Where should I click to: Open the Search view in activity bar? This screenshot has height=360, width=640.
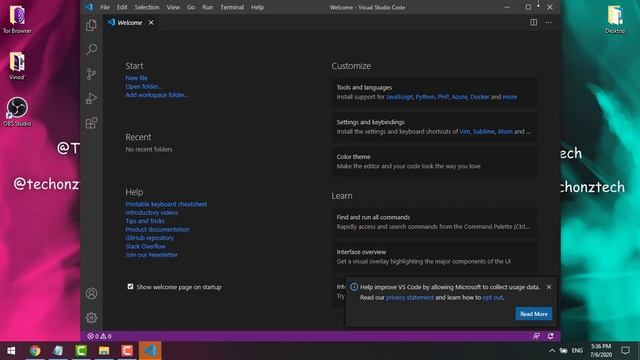(x=91, y=49)
